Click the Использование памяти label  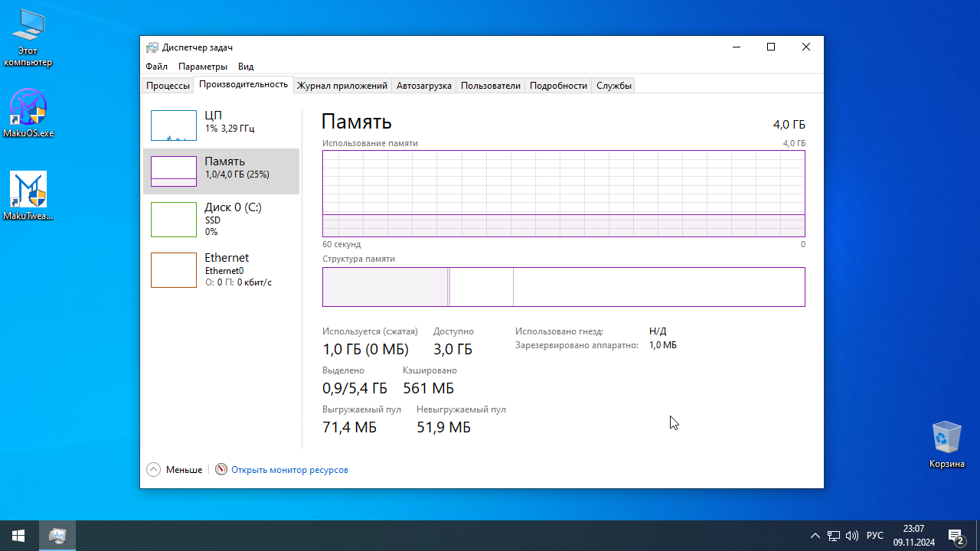coord(370,143)
